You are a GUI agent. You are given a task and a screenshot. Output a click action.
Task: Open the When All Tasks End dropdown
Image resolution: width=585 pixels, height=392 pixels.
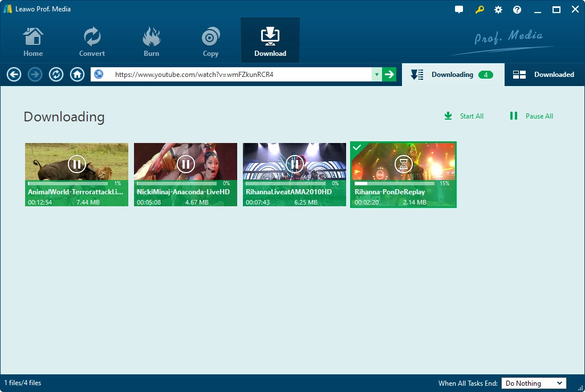533,383
